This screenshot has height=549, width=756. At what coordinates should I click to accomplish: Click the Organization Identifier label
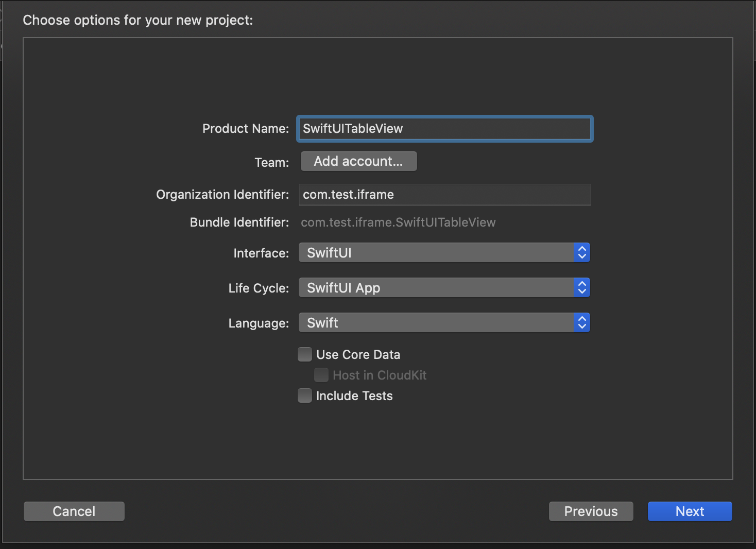coord(222,195)
